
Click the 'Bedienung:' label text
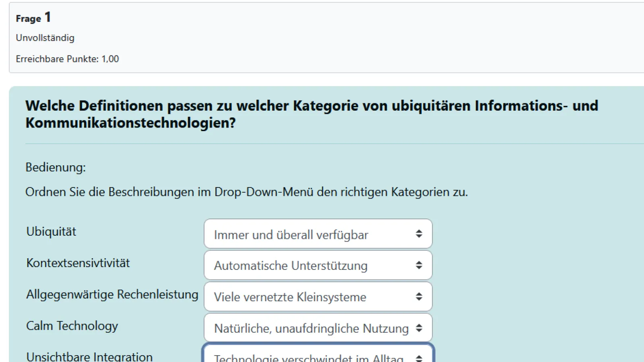[x=56, y=167]
